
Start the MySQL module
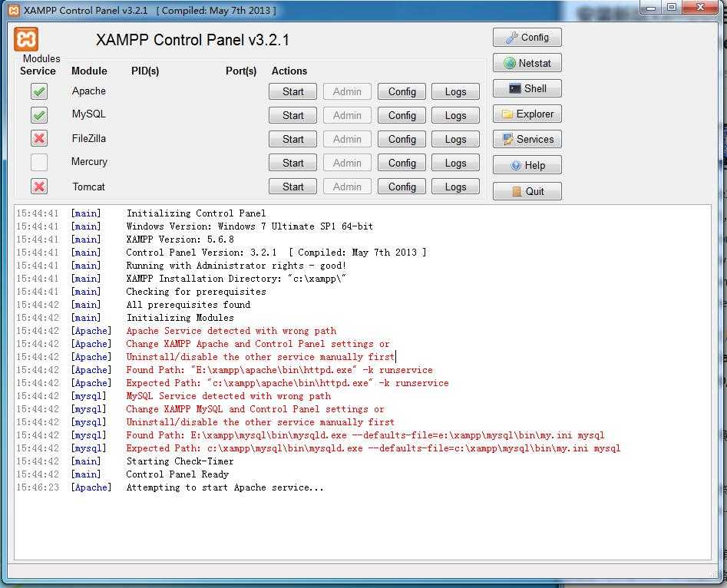[292, 115]
